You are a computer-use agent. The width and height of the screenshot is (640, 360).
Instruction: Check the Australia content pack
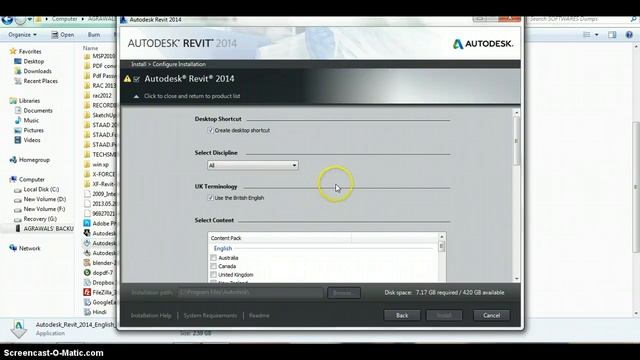click(x=213, y=258)
